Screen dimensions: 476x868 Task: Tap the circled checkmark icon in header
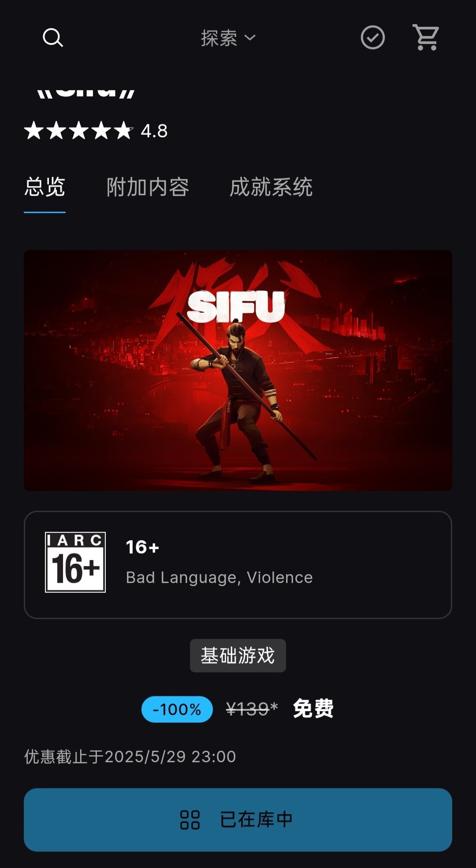point(372,37)
